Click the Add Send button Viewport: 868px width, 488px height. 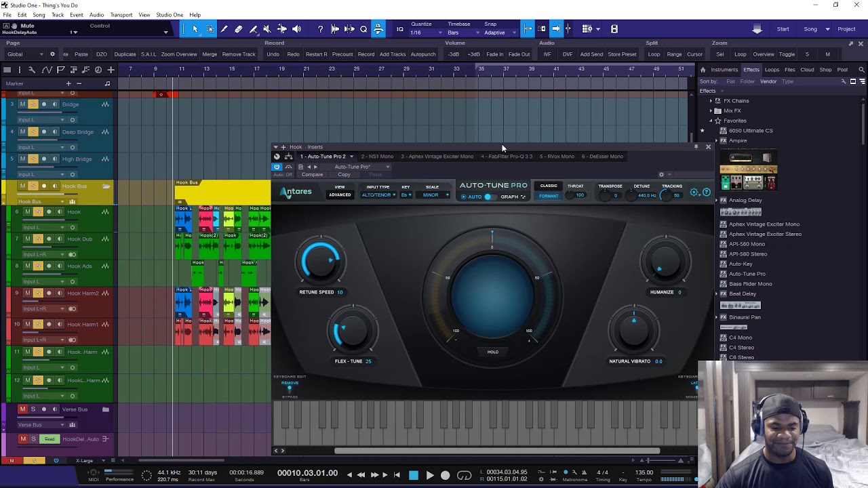[591, 54]
